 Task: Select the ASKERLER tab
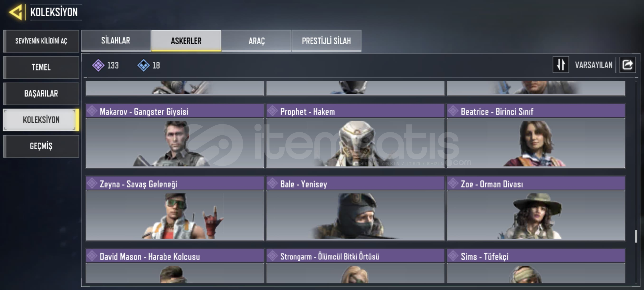(186, 41)
